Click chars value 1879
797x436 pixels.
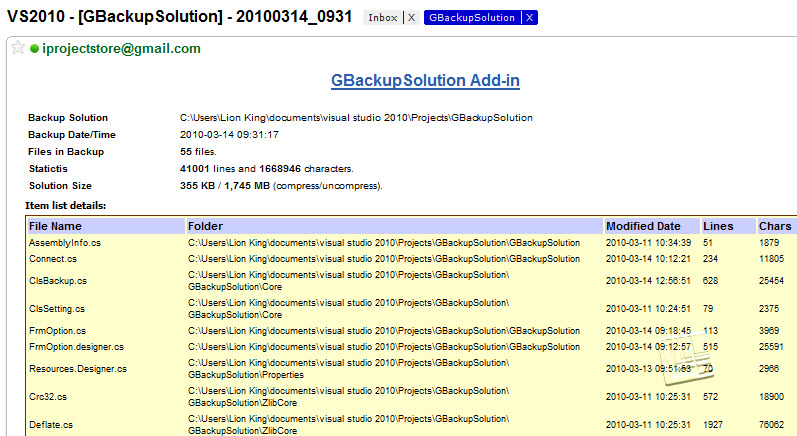point(769,243)
